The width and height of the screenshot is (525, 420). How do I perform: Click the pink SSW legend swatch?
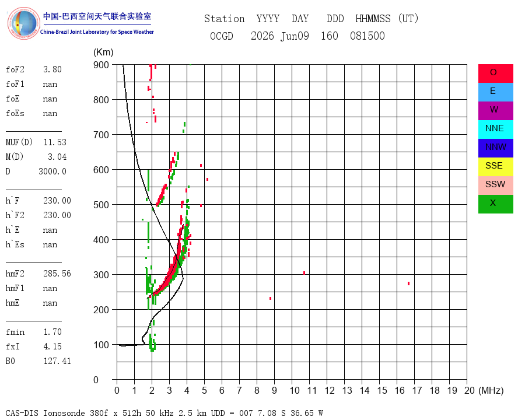[495, 185]
